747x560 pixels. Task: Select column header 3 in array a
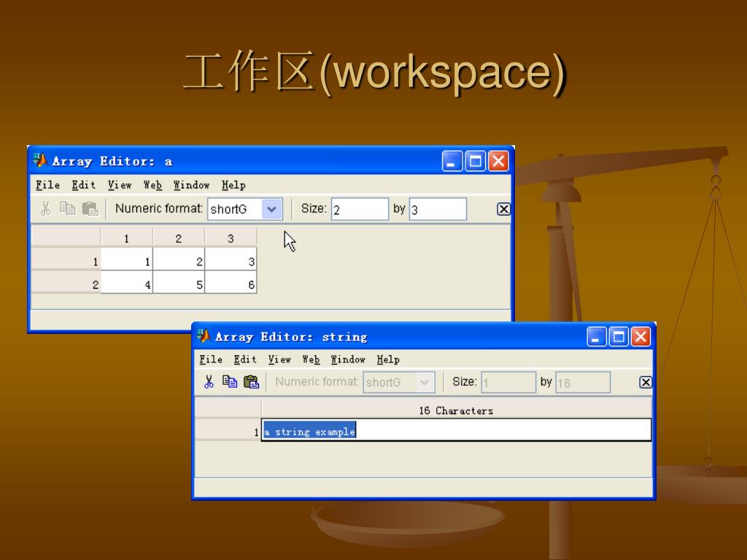[231, 238]
